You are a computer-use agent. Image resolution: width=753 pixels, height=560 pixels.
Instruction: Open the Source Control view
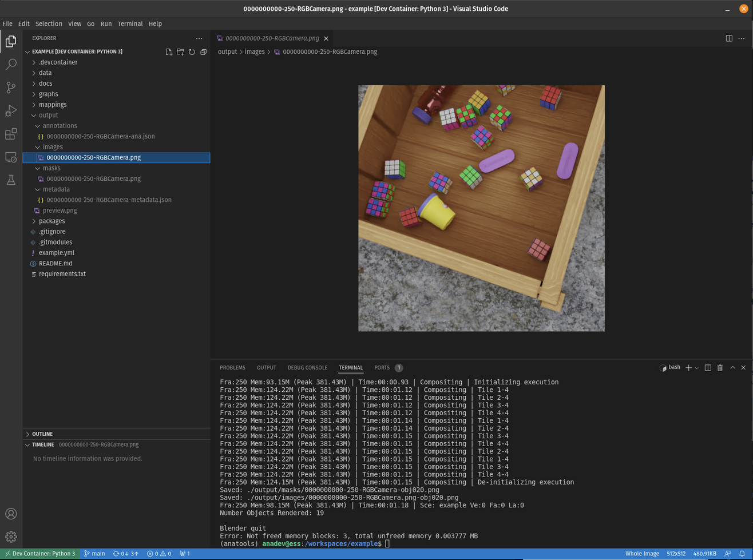click(x=11, y=88)
